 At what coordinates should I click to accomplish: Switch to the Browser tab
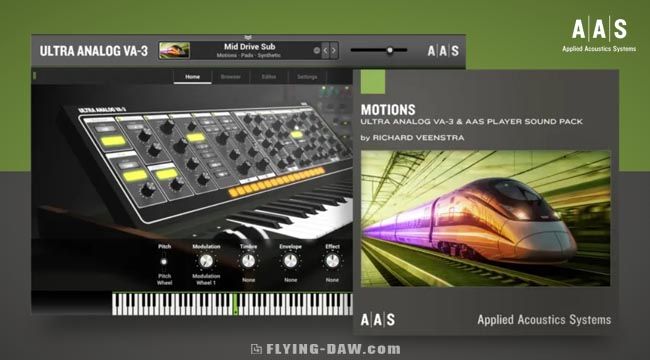[x=230, y=77]
